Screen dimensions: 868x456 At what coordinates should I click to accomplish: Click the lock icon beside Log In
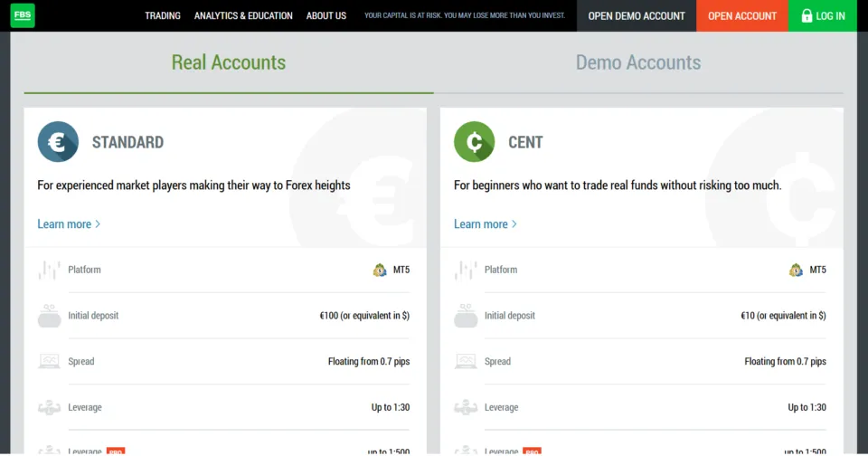point(807,15)
